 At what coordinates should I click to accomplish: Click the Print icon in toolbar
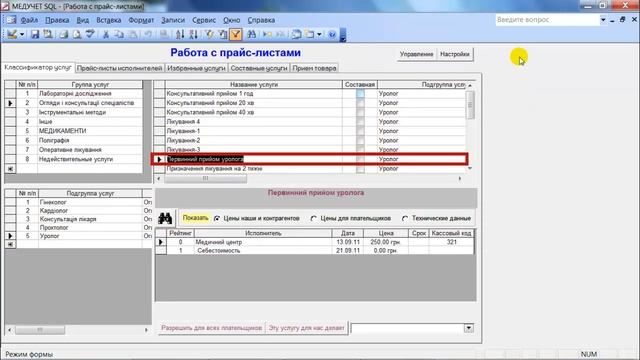tap(64, 35)
